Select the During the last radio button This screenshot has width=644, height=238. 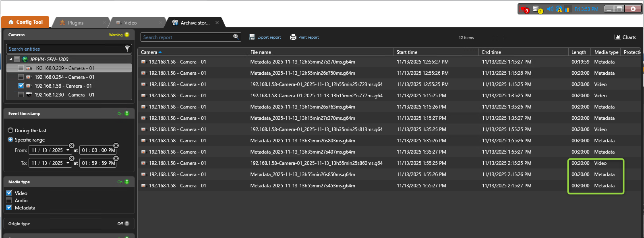11,131
